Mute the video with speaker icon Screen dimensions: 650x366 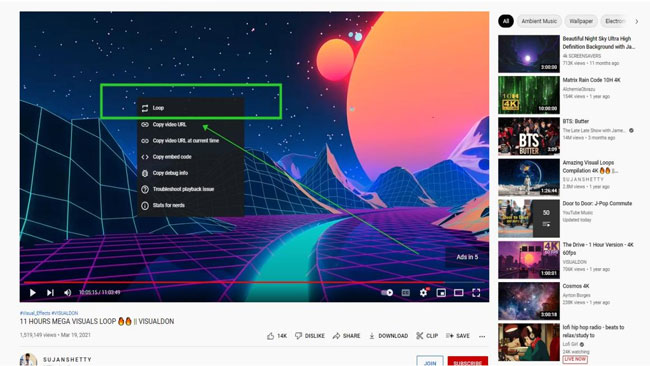pyautogui.click(x=68, y=293)
